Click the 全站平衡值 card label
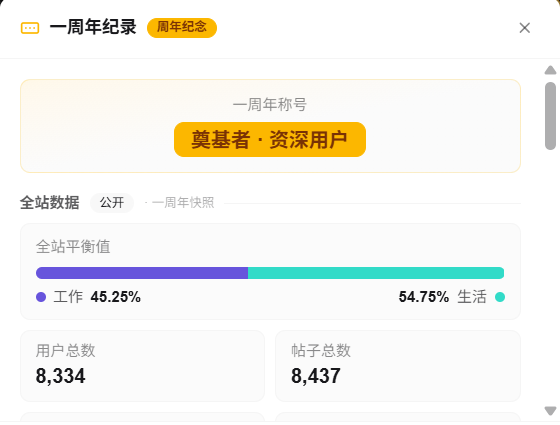 pyautogui.click(x=73, y=247)
